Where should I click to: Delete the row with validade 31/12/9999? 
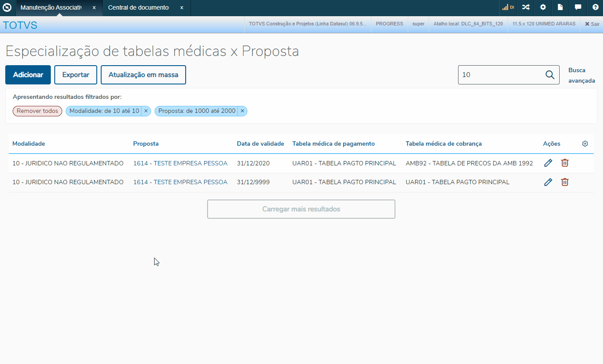(x=565, y=182)
